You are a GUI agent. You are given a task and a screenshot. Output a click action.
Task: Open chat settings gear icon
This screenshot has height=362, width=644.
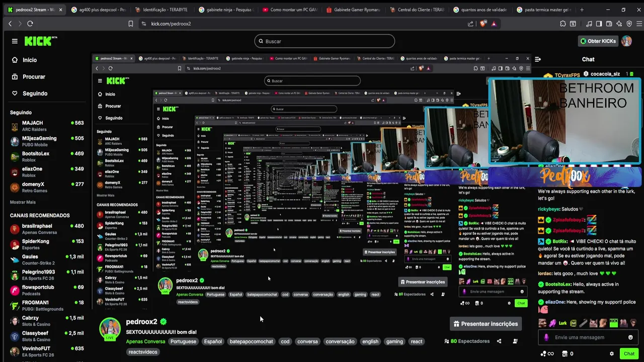coord(612,354)
